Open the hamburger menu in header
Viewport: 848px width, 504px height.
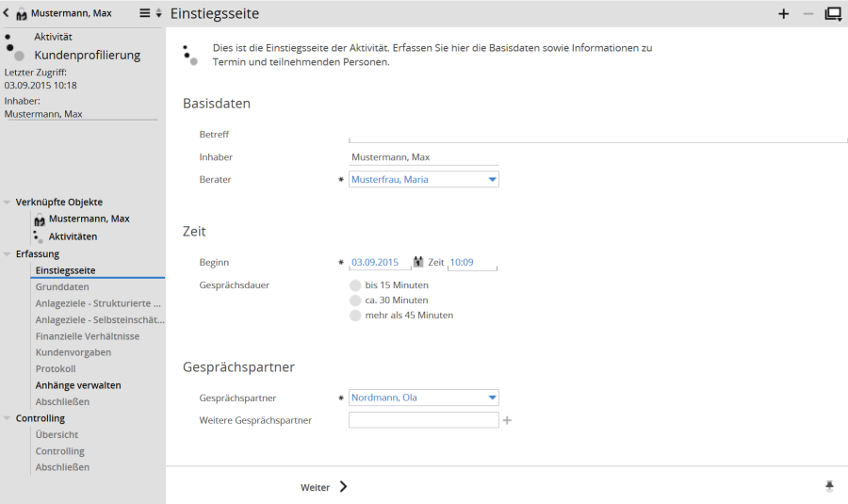[x=145, y=13]
